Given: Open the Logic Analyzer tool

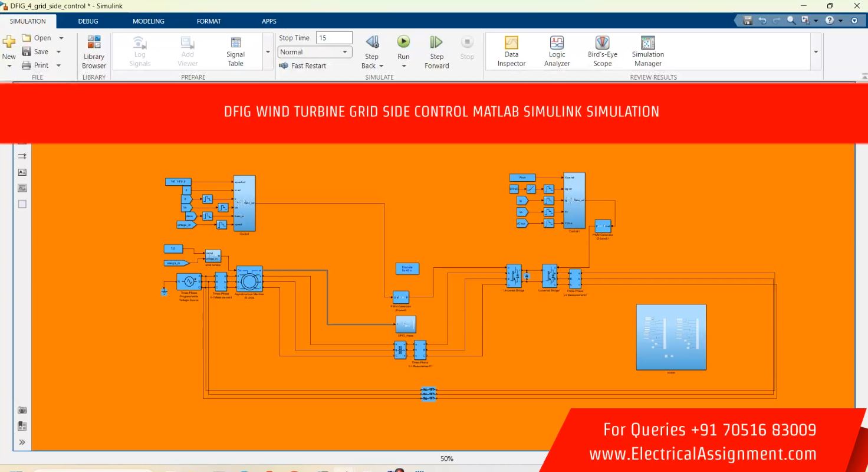Looking at the screenshot, I should (x=557, y=52).
